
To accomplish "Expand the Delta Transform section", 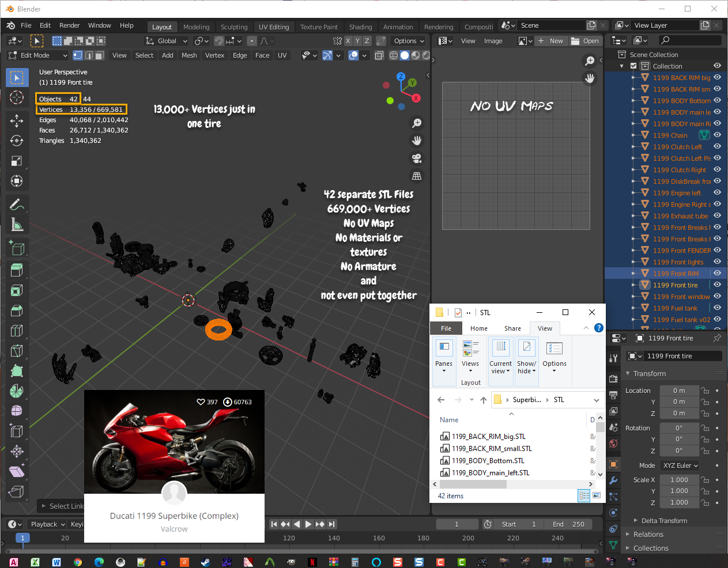I will click(663, 521).
